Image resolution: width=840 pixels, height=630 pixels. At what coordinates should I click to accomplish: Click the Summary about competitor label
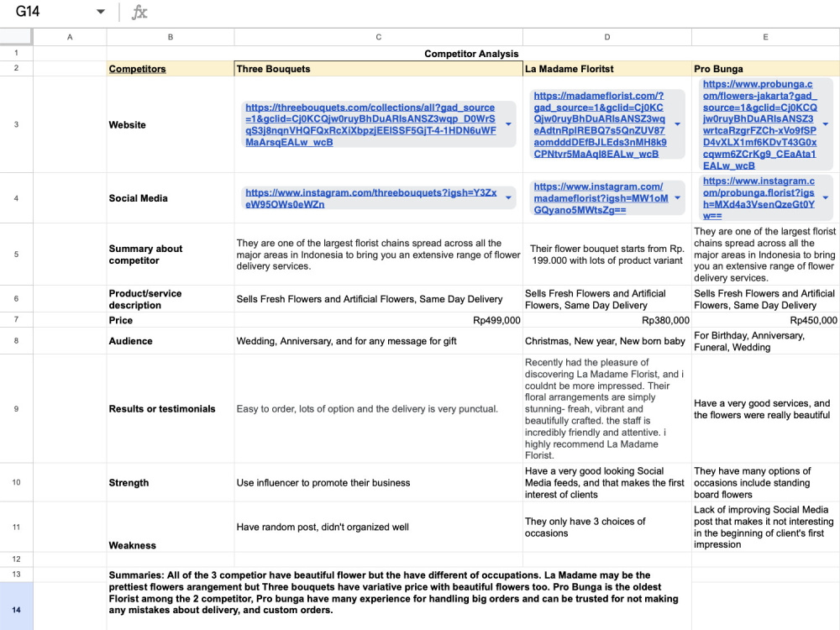pyautogui.click(x=145, y=255)
